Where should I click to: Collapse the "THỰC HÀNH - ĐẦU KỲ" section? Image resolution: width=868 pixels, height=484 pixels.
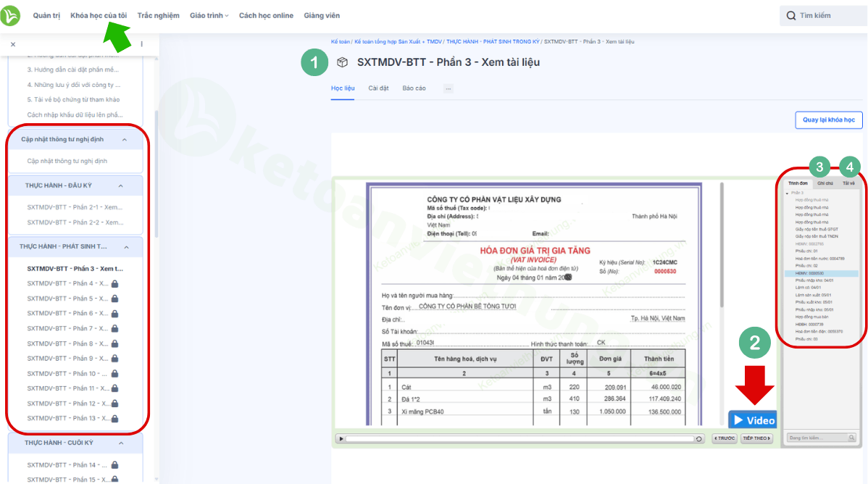pos(120,186)
